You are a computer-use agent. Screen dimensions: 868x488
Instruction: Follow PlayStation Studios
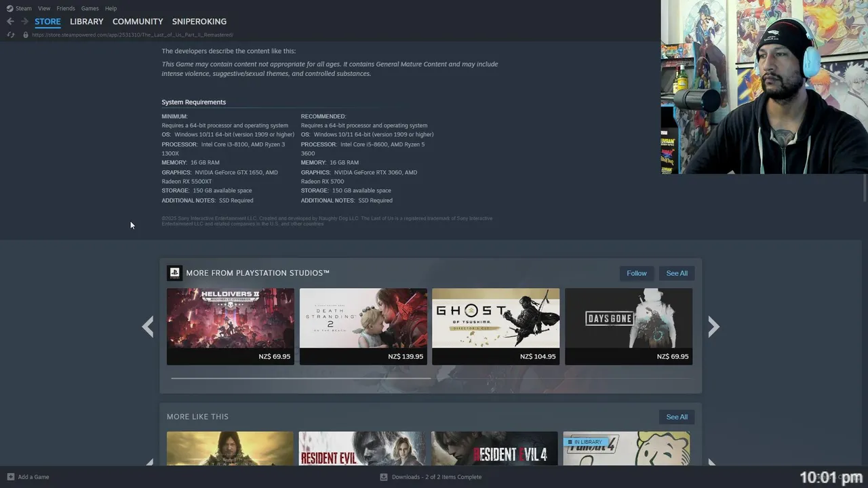(637, 273)
